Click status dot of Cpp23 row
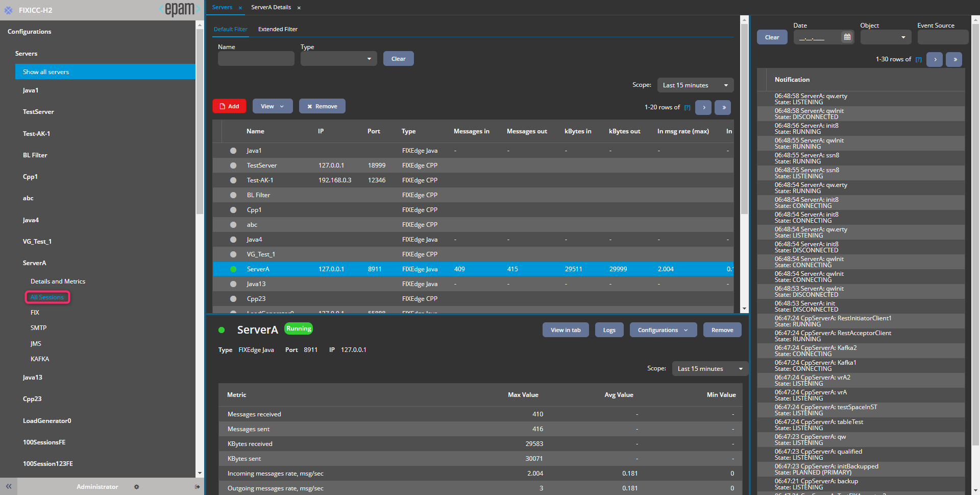The width and height of the screenshot is (980, 495). coord(233,299)
